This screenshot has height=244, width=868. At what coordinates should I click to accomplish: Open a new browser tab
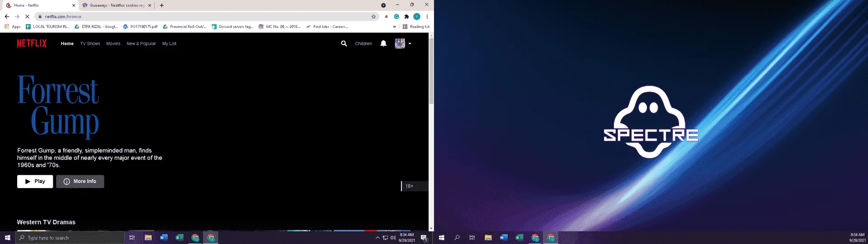(161, 5)
